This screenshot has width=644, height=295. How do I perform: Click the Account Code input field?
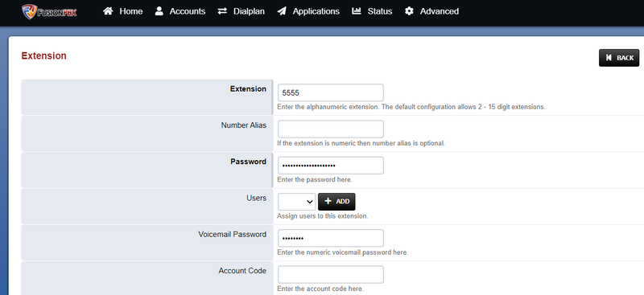[331, 274]
